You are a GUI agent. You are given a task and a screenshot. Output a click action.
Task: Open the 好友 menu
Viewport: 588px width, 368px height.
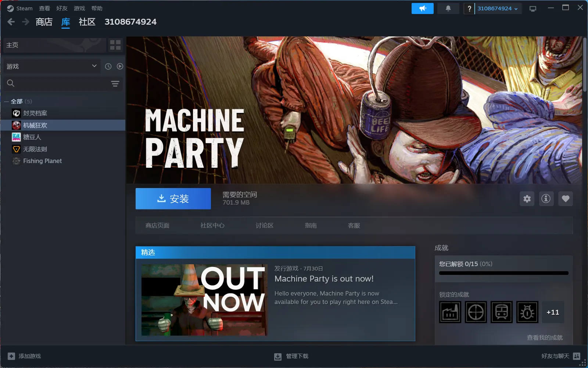pyautogui.click(x=62, y=8)
